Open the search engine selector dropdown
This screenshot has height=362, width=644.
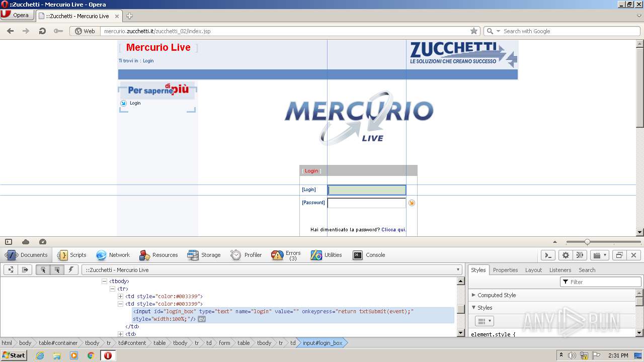click(x=493, y=31)
